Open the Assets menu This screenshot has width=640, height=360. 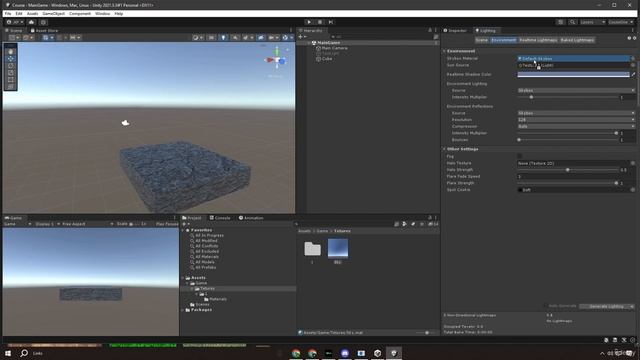32,13
